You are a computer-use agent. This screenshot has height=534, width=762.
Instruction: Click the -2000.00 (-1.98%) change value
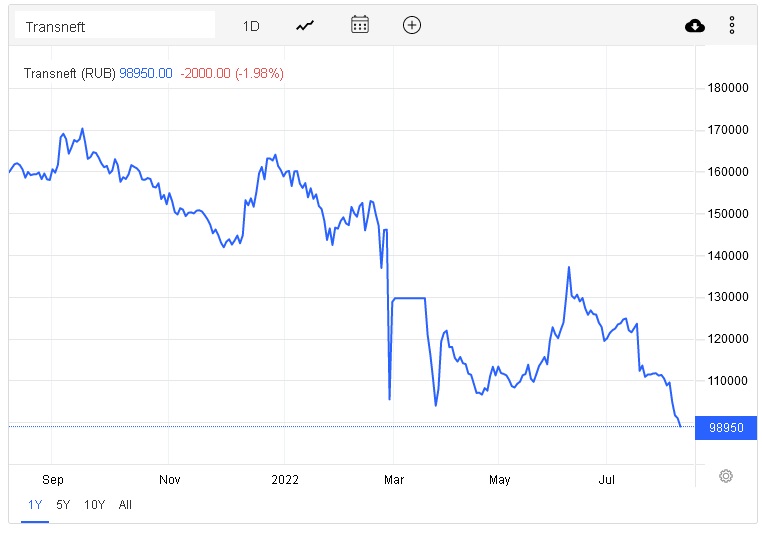tap(232, 73)
